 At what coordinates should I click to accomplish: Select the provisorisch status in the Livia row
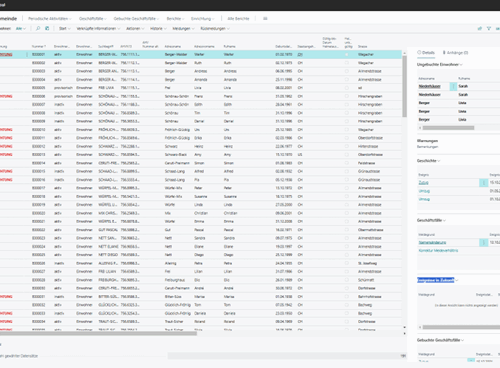coord(63,88)
